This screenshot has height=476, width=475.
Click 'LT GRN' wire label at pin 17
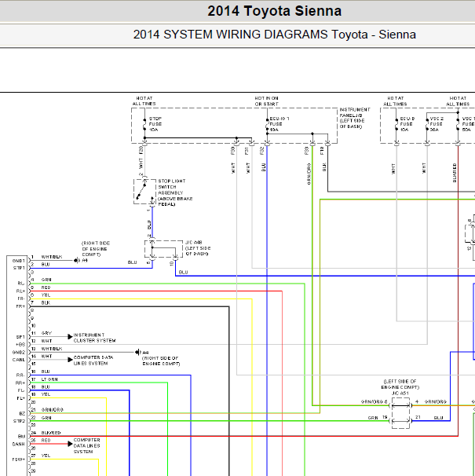(49, 379)
